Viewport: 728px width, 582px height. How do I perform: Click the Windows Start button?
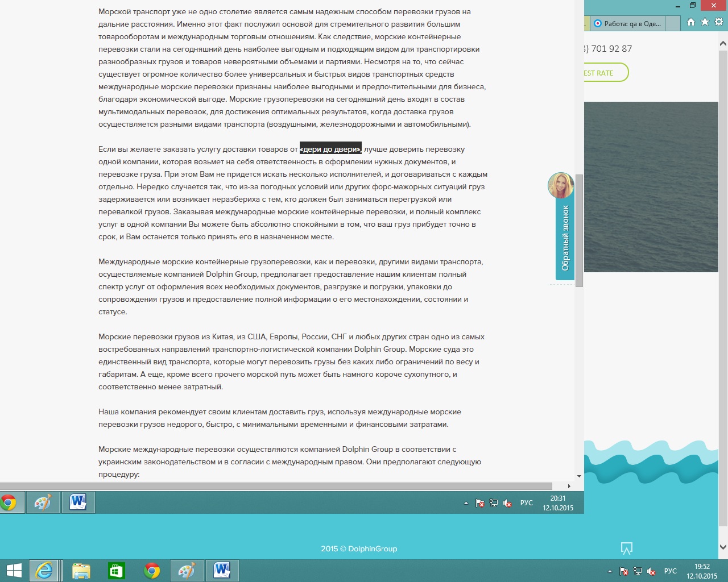(14, 570)
